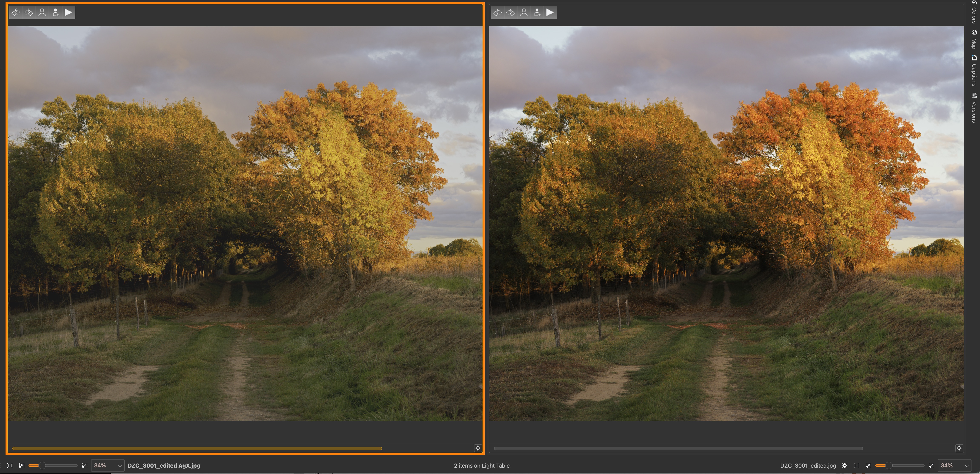Add a face tag on right image
980x474 pixels.
coord(537,13)
